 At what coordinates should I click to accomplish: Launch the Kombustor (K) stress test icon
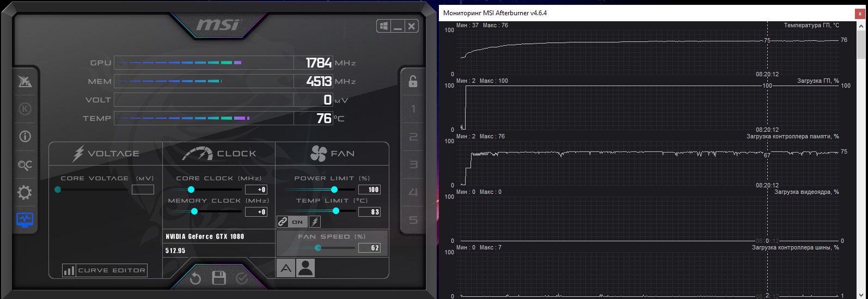tap(25, 109)
